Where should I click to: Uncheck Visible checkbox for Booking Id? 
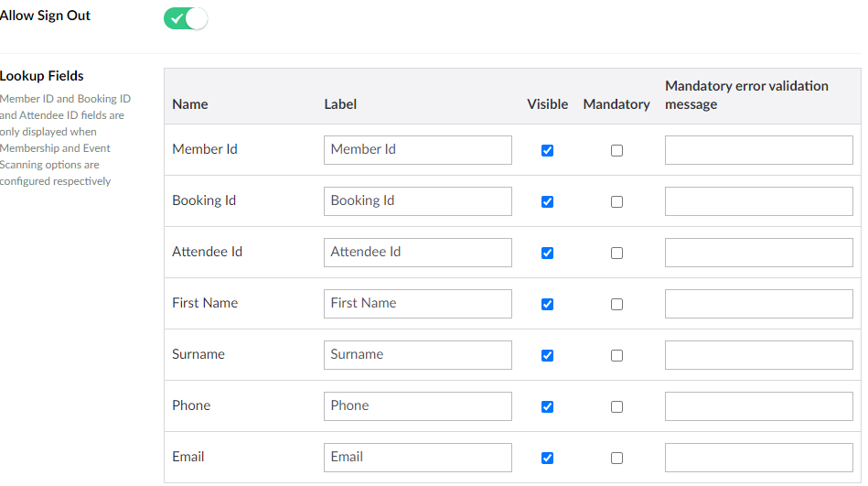(x=547, y=201)
